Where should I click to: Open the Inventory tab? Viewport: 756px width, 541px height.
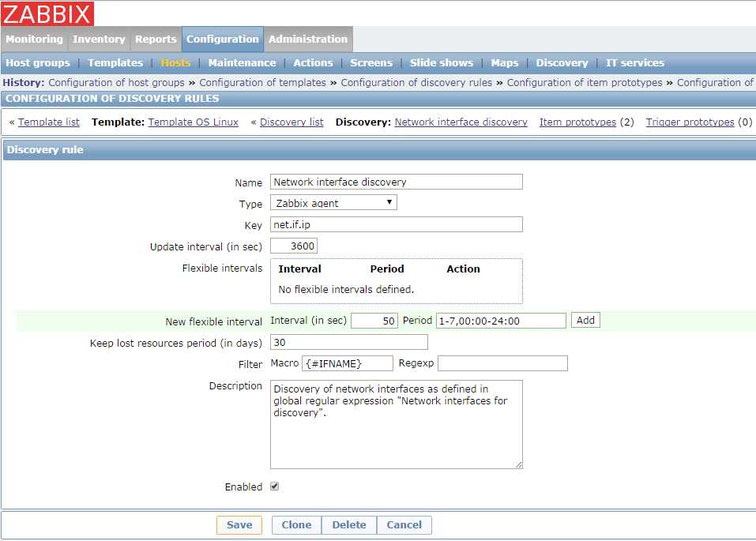coord(99,39)
